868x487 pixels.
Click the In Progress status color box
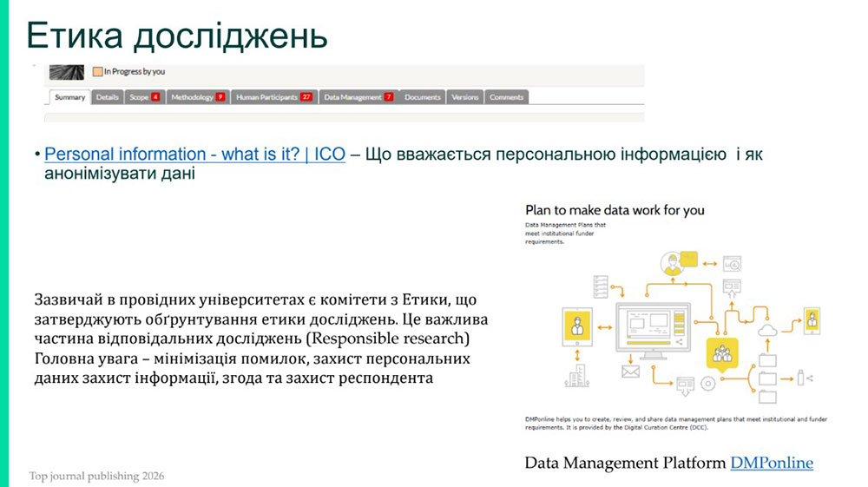pyautogui.click(x=98, y=71)
